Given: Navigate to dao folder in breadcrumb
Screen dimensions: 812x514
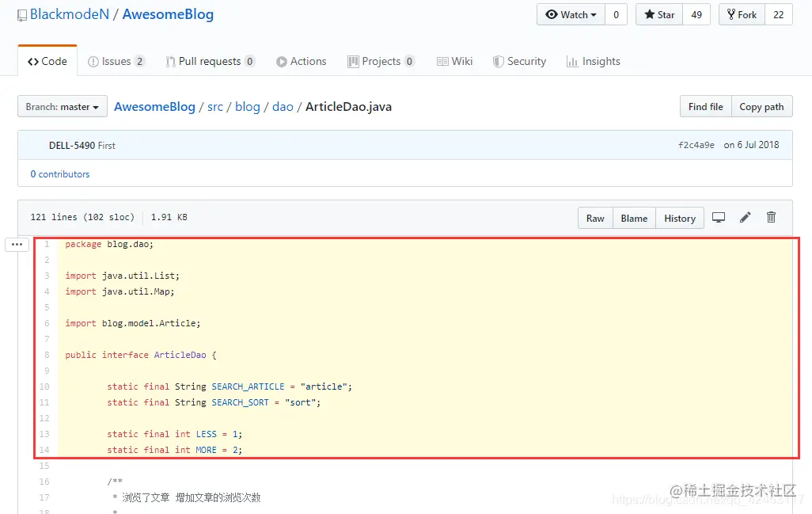Looking at the screenshot, I should pyautogui.click(x=283, y=107).
